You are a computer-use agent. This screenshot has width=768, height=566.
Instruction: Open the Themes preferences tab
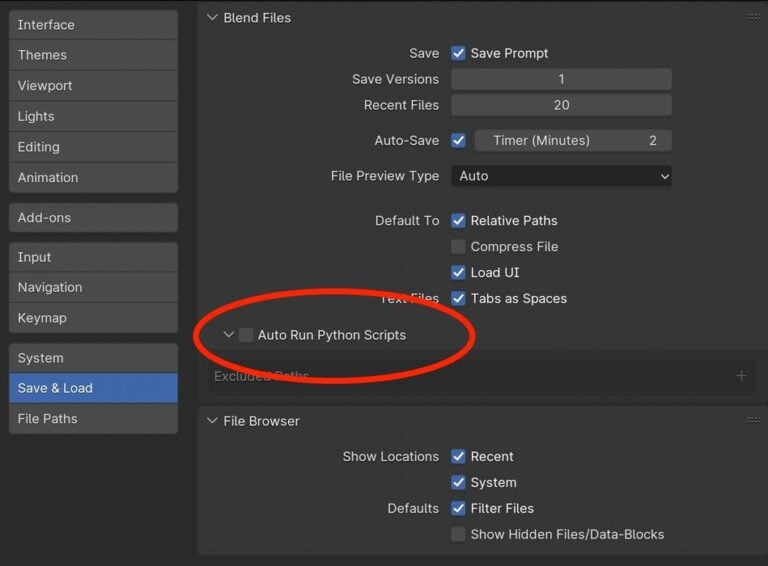click(93, 55)
